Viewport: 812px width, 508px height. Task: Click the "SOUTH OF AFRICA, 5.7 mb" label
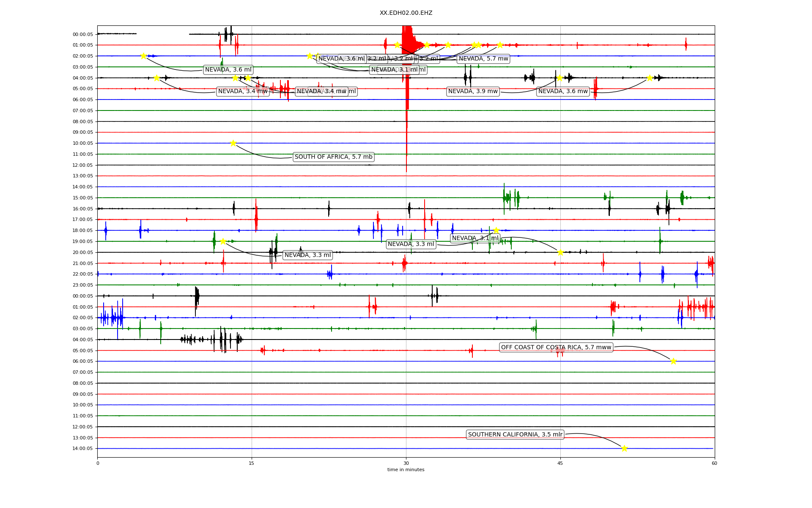[x=333, y=157]
